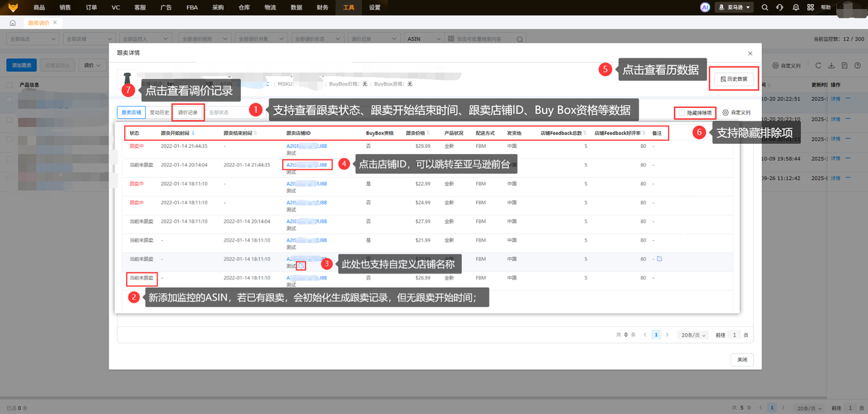Expand the 全部站点 filter dropdown
Image resolution: width=868 pixels, height=414 pixels.
33,39
